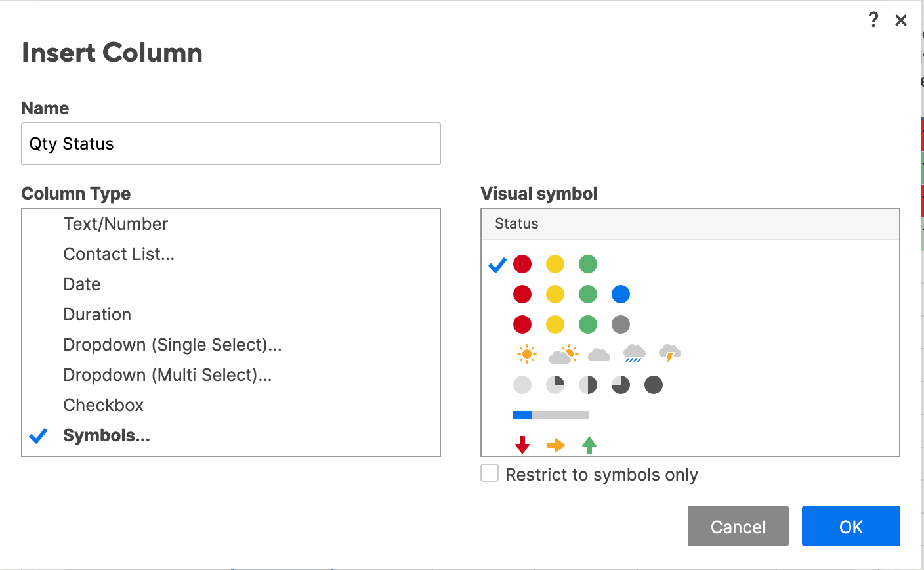This screenshot has height=570, width=924.
Task: Select the Harvey balls pie symbols
Action: pyautogui.click(x=587, y=385)
